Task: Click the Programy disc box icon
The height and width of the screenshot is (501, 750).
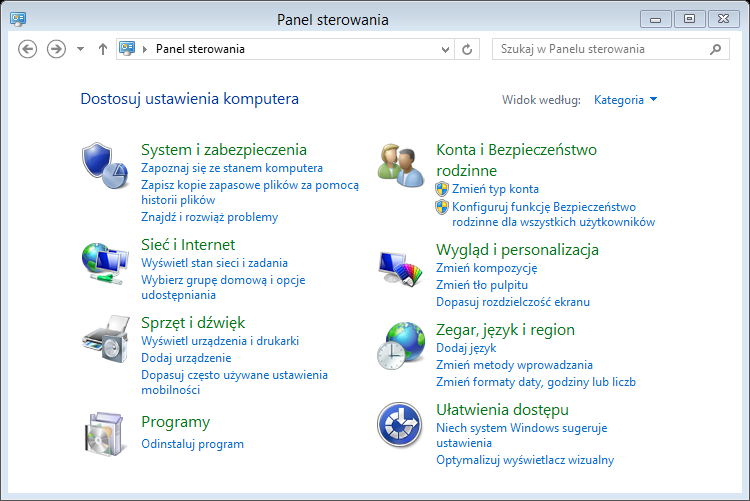Action: (x=104, y=434)
